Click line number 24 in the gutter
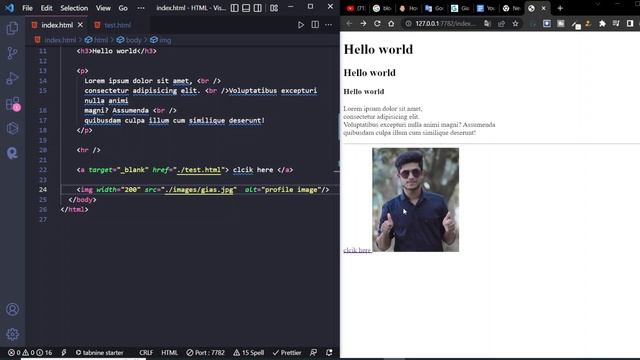 [x=43, y=190]
